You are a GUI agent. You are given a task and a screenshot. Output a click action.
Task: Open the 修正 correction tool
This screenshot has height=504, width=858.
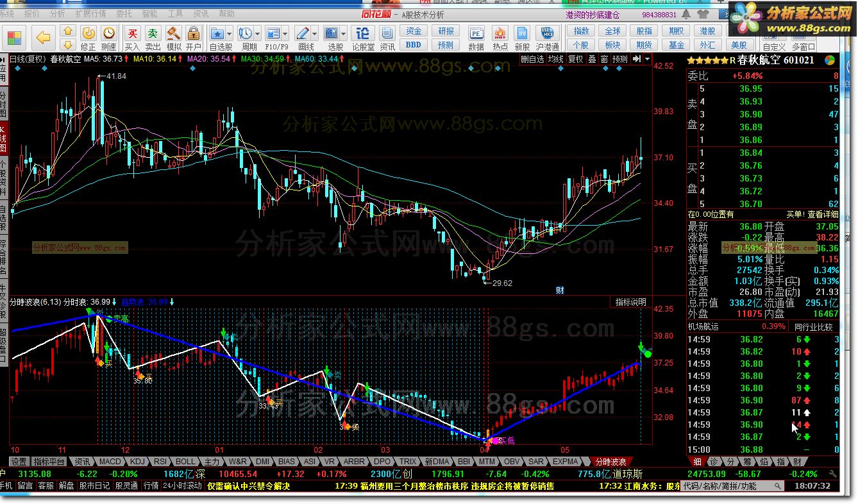tap(88, 38)
